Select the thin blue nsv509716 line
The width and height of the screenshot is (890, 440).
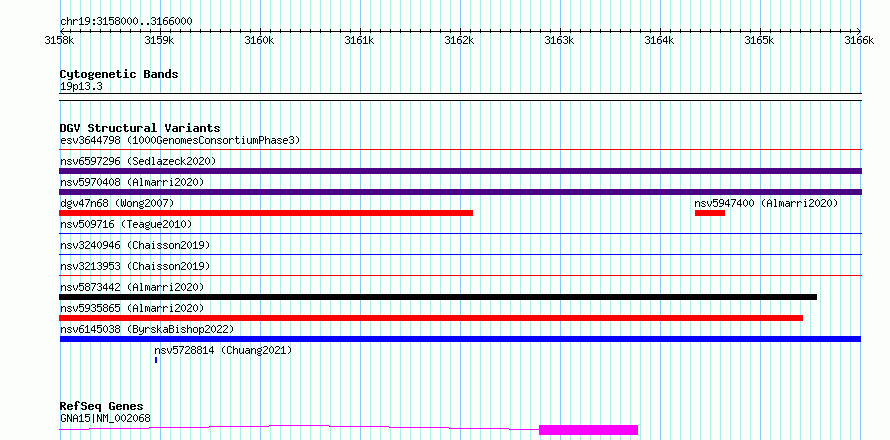click(x=460, y=234)
